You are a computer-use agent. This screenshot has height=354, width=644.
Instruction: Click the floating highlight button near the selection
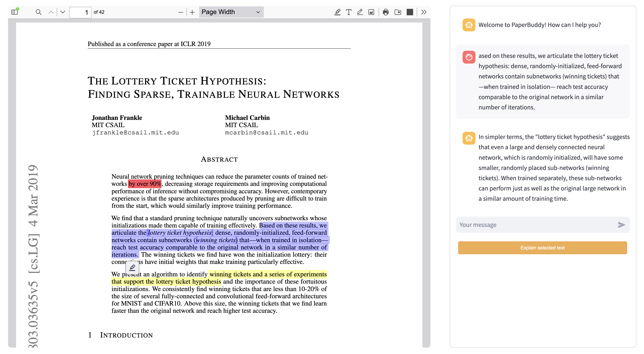132,268
